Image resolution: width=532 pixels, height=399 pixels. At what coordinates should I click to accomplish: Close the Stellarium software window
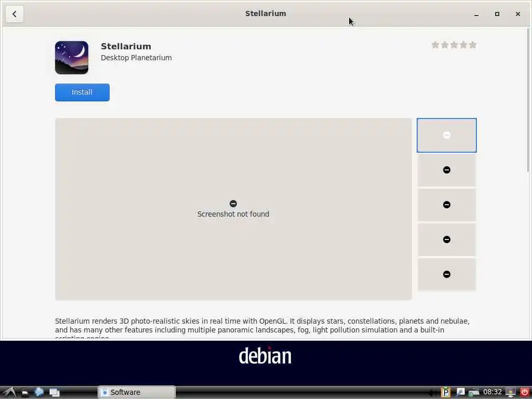(518, 14)
